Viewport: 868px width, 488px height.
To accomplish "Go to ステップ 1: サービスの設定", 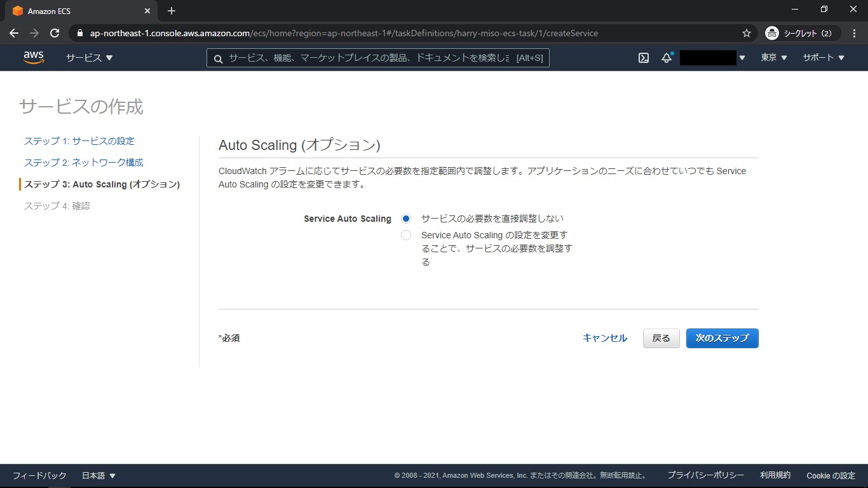I will (79, 141).
